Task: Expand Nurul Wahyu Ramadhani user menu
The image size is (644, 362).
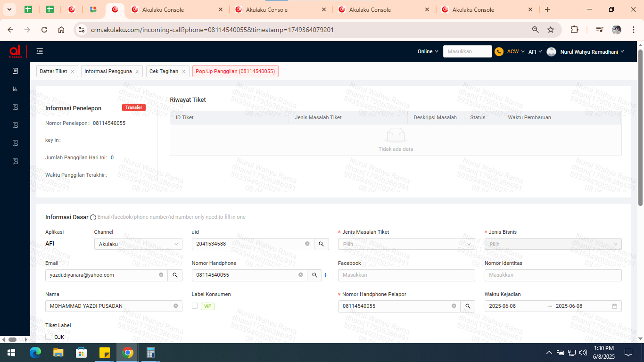Action: click(592, 52)
